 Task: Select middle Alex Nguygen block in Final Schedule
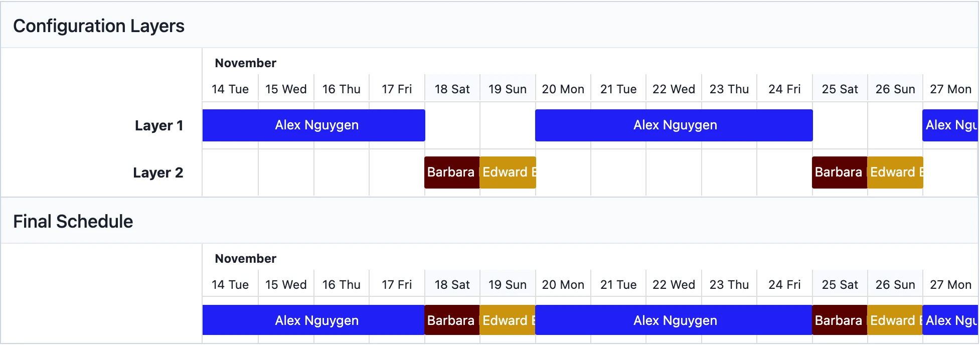click(x=674, y=320)
